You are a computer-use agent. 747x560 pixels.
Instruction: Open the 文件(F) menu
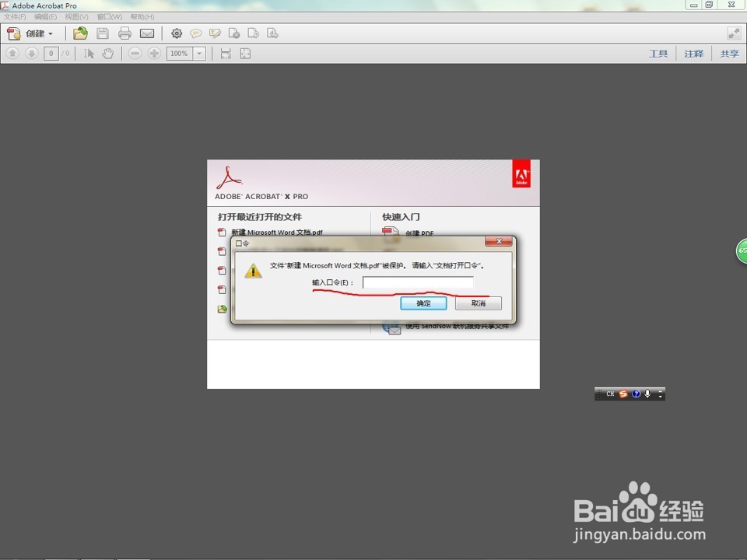click(x=15, y=16)
